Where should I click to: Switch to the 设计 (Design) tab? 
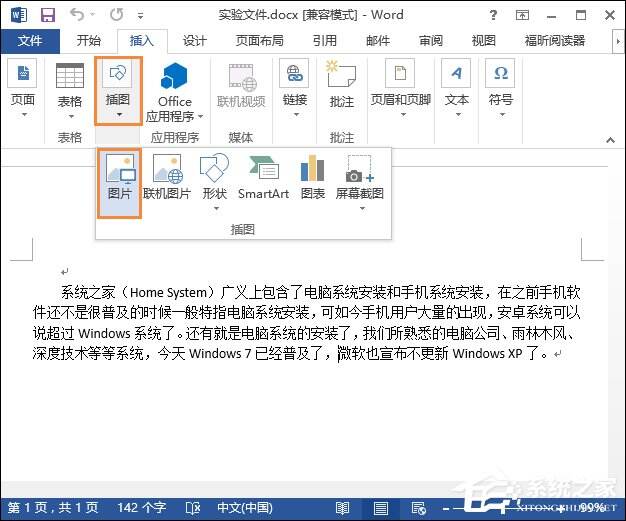(195, 40)
